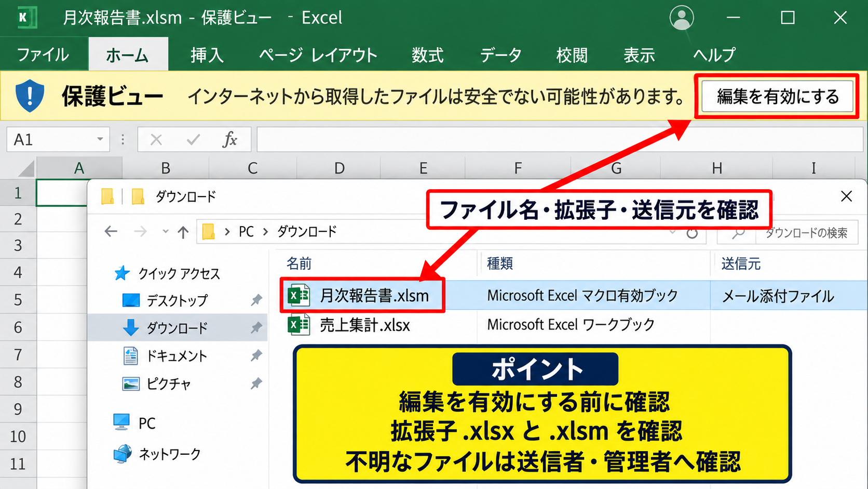
Task: Open recent locations dropdown in Explorer
Action: click(x=165, y=231)
